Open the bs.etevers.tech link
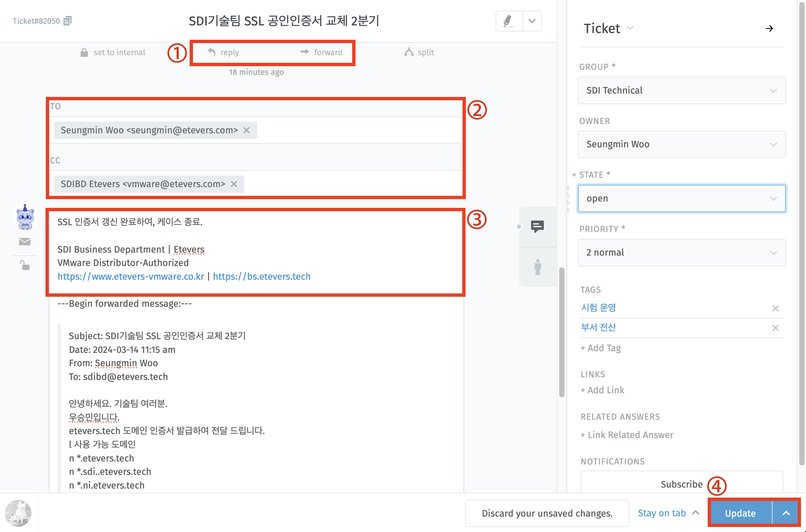 [x=262, y=276]
